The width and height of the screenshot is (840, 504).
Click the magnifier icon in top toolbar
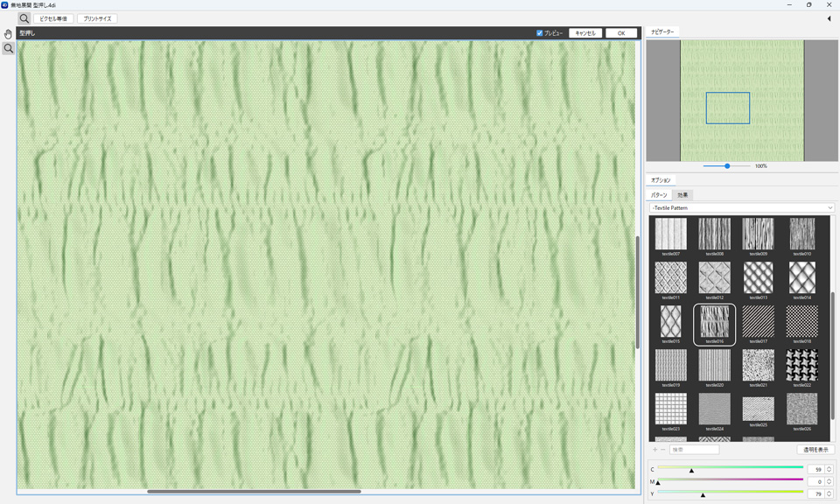pyautogui.click(x=24, y=18)
